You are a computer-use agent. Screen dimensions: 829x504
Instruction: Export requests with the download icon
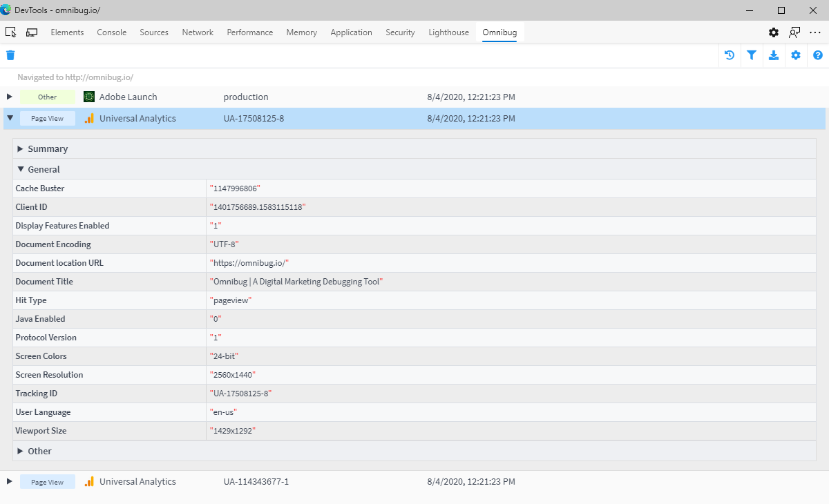tap(774, 55)
